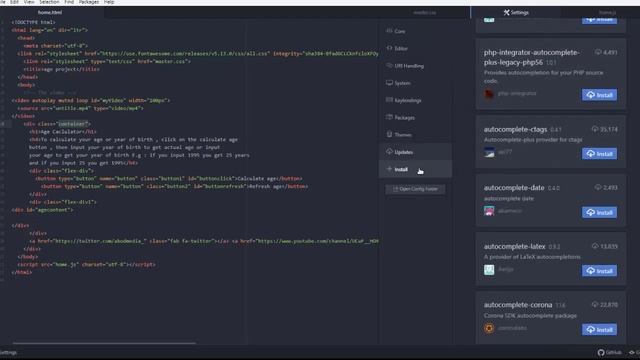This screenshot has height=360, width=640.
Task: Click the Keybindings keyboard icon
Action: (389, 100)
